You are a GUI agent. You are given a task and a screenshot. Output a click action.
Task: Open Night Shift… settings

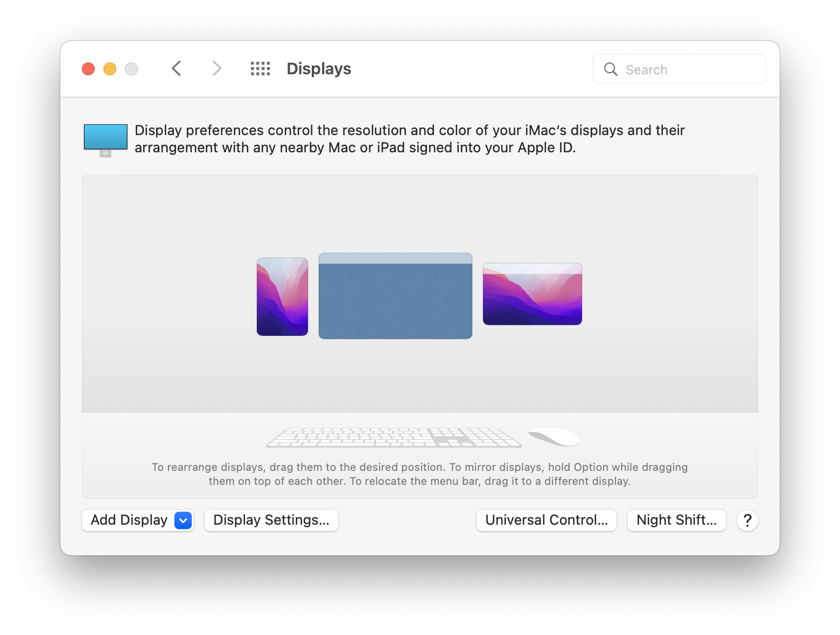pyautogui.click(x=677, y=520)
